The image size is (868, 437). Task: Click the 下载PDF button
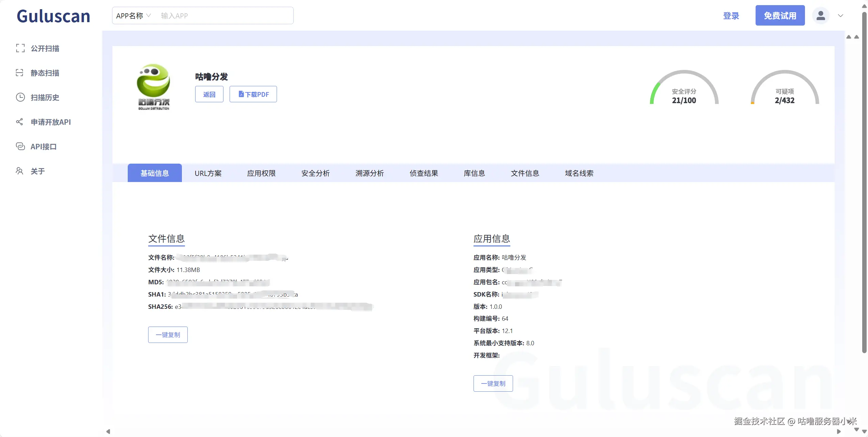point(253,94)
